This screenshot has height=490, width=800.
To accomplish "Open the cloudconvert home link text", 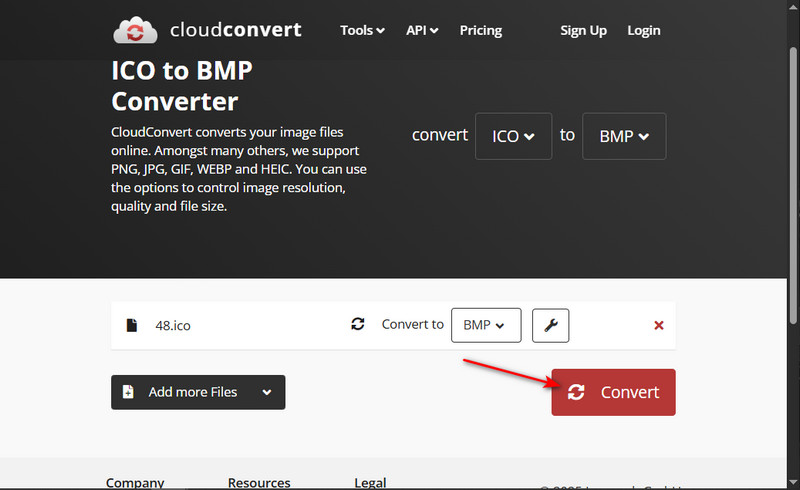I will pos(236,30).
